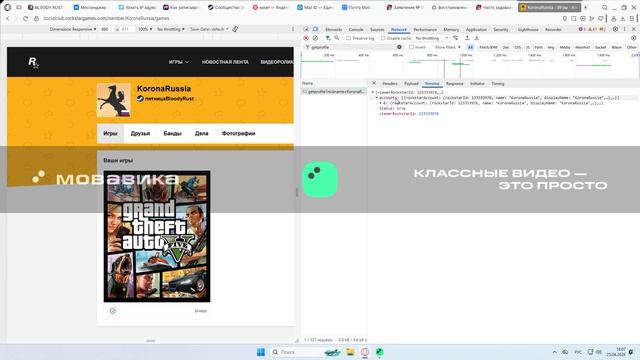
Task: Open the Headers tab of the request
Action: [390, 83]
